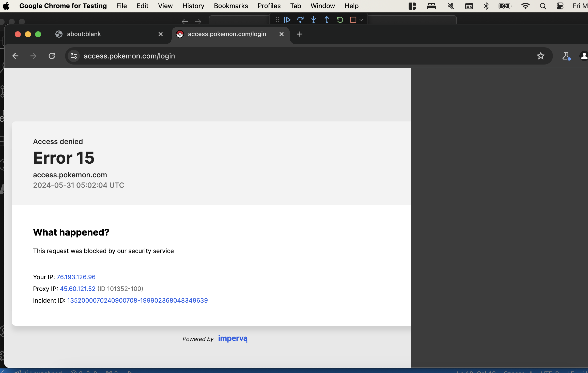Open a new tab with plus button
This screenshot has height=373, width=588.
coord(300,34)
